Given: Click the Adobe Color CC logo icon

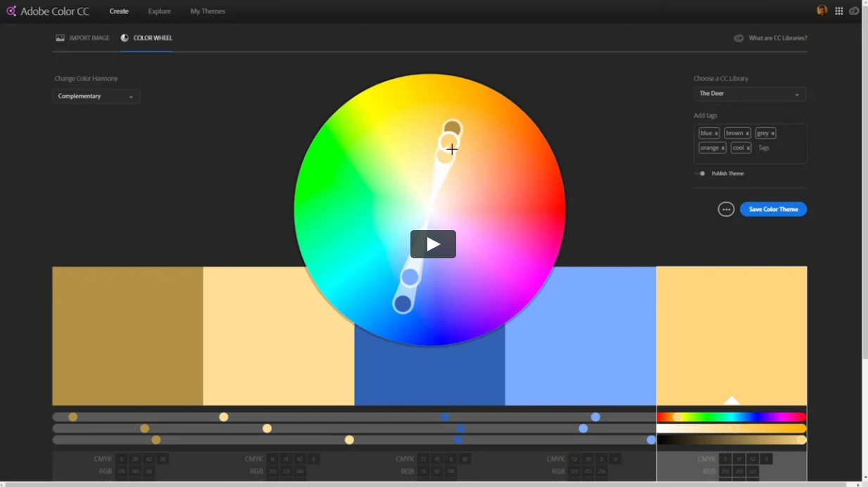Looking at the screenshot, I should pos(11,11).
